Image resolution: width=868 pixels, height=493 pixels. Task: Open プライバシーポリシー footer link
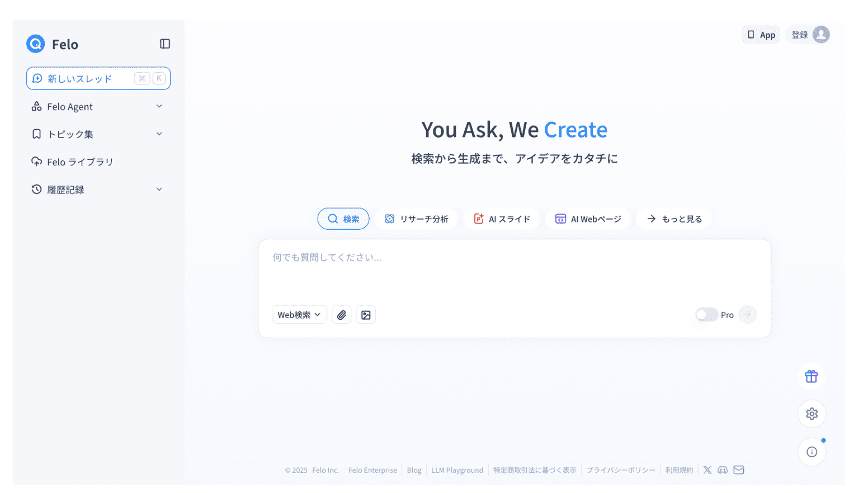point(621,470)
